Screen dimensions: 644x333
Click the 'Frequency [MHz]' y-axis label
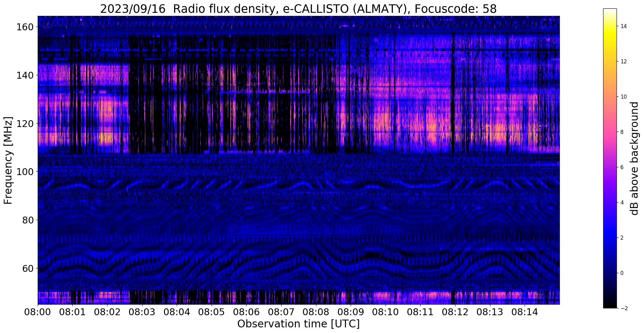[8, 160]
